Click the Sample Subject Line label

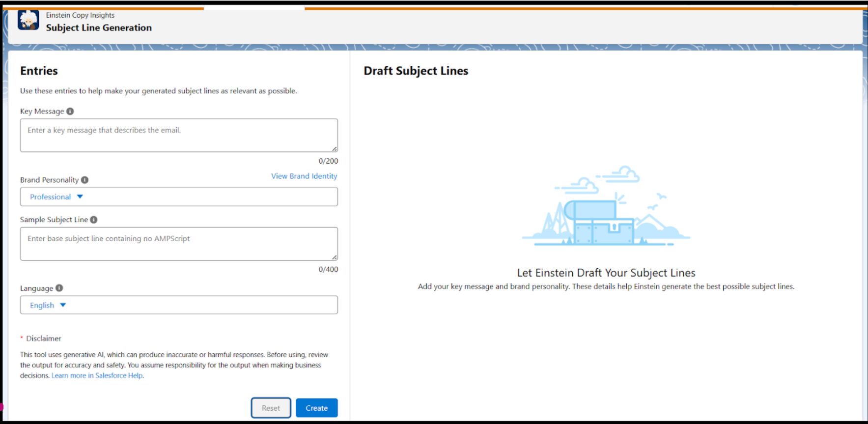click(54, 220)
